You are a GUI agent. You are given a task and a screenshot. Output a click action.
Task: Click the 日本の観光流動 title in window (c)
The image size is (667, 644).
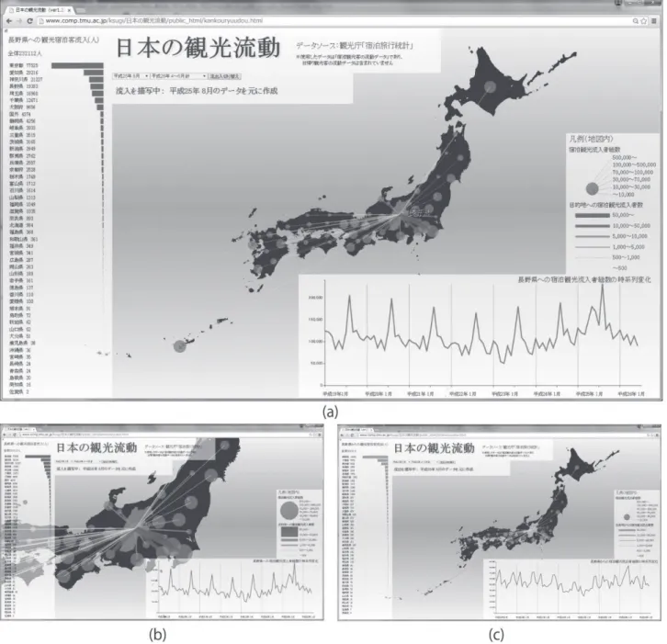(434, 448)
